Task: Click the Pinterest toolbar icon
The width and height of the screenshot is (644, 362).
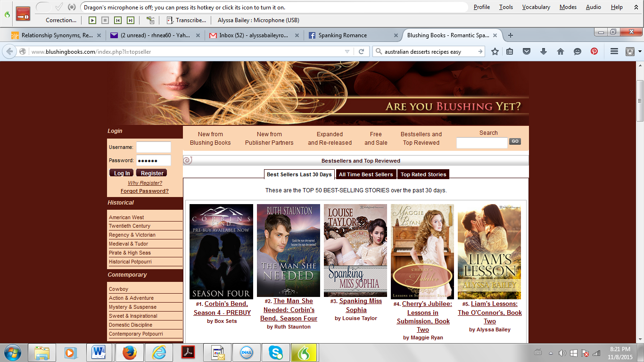Action: pos(594,52)
